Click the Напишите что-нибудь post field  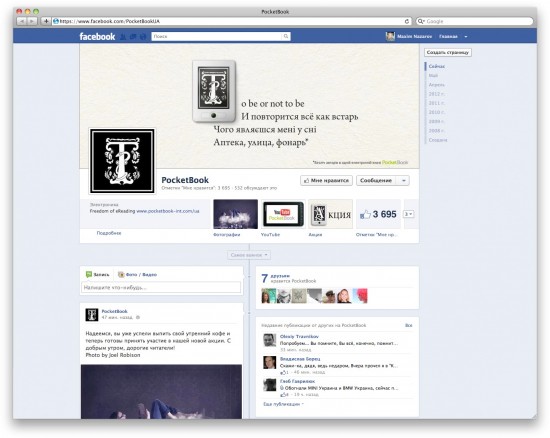point(161,288)
